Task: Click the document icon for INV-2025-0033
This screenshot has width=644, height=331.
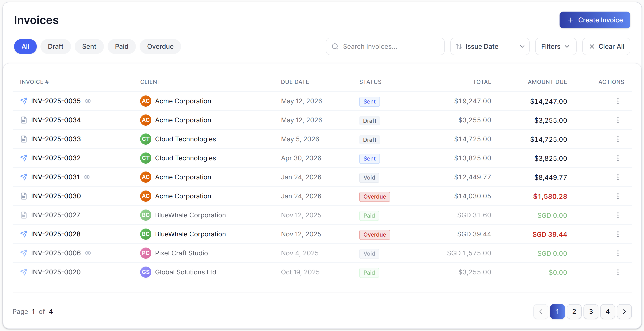Action: [x=24, y=139]
